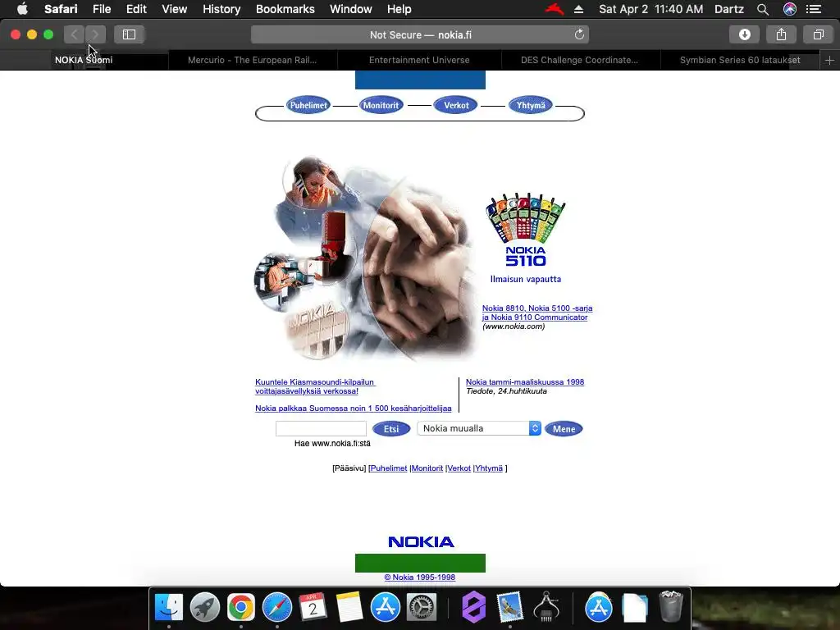
Task: Switch to Symbian Series 60 lataukset tab
Action: (x=740, y=60)
